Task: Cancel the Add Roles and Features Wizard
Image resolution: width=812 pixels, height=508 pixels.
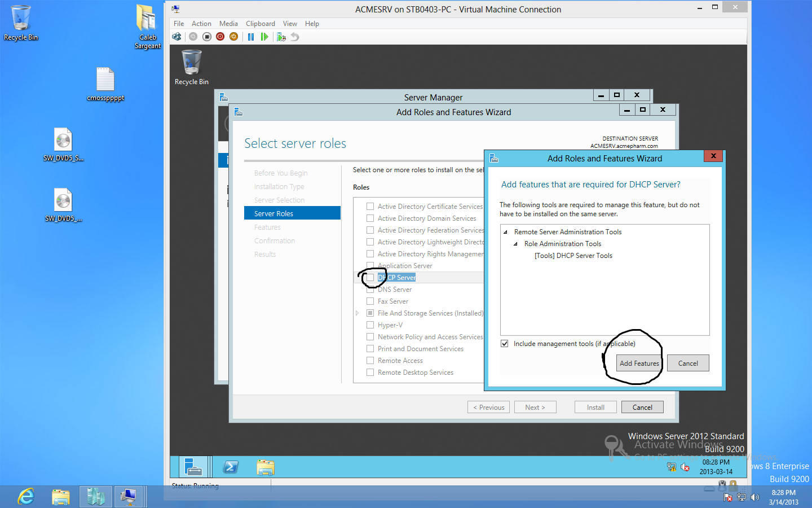Action: 642,407
